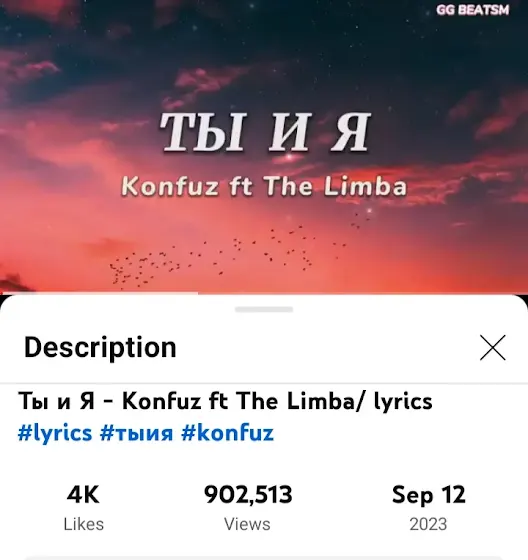Seek on the video progress bar
The image size is (528, 560).
tap(264, 294)
